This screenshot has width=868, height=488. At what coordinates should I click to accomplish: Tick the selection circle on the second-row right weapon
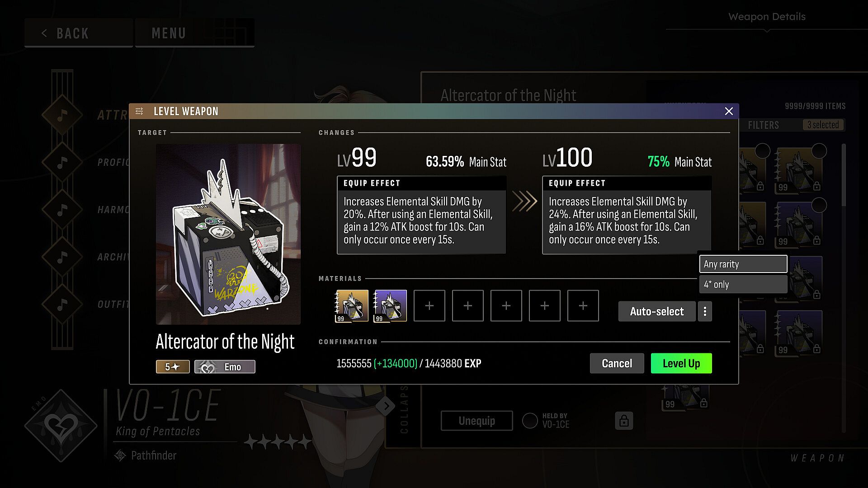pyautogui.click(x=819, y=205)
